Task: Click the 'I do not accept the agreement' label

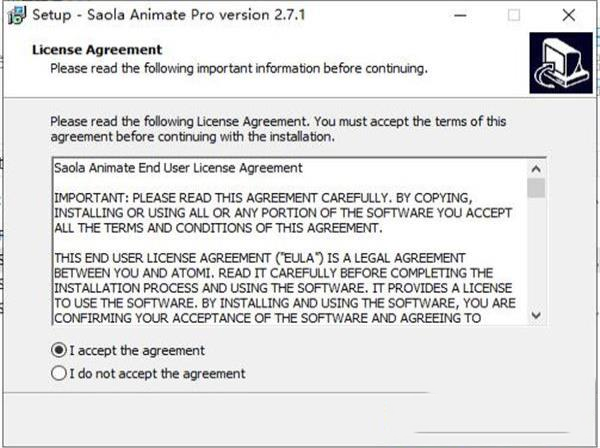Action: point(157,373)
